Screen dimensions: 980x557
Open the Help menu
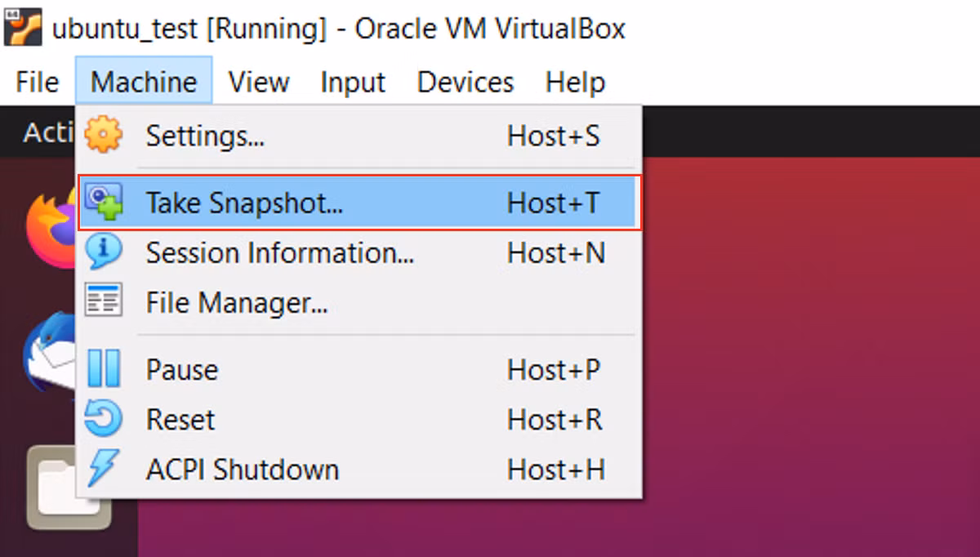[x=575, y=82]
